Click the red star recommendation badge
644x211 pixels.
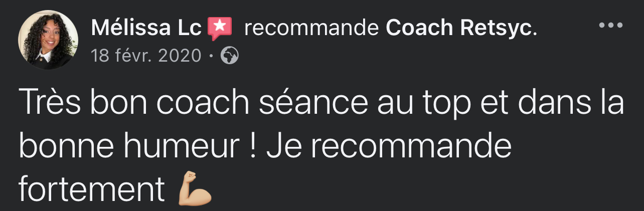[220, 29]
